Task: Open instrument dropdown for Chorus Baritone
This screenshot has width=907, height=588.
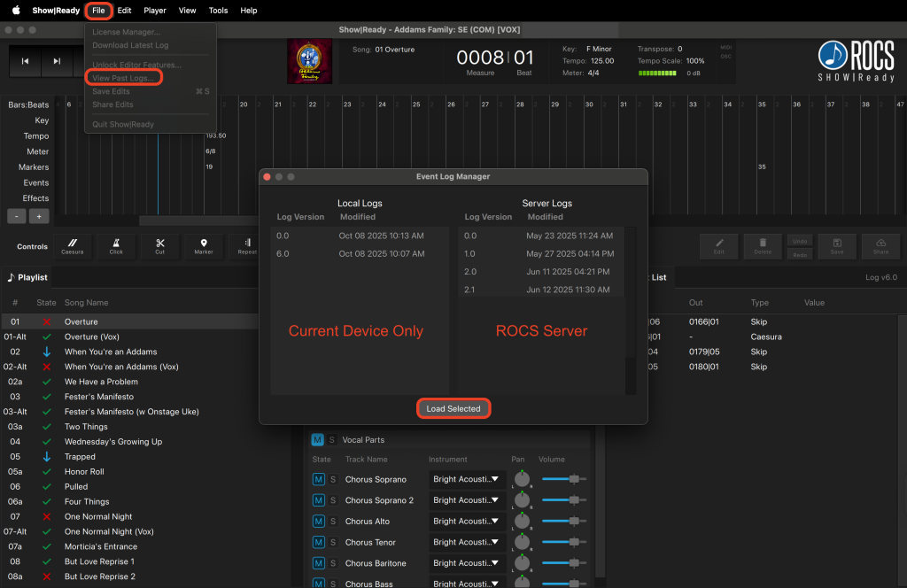Action: click(467, 563)
